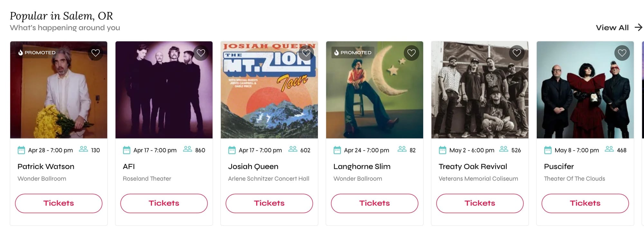The image size is (644, 238).
Task: Toggle the heart on the AFI concert card
Action: click(201, 52)
